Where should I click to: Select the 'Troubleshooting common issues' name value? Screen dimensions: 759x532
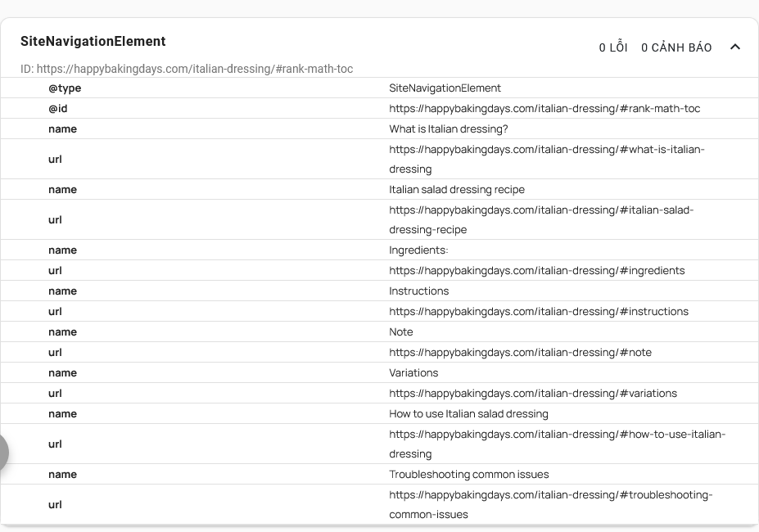(468, 474)
